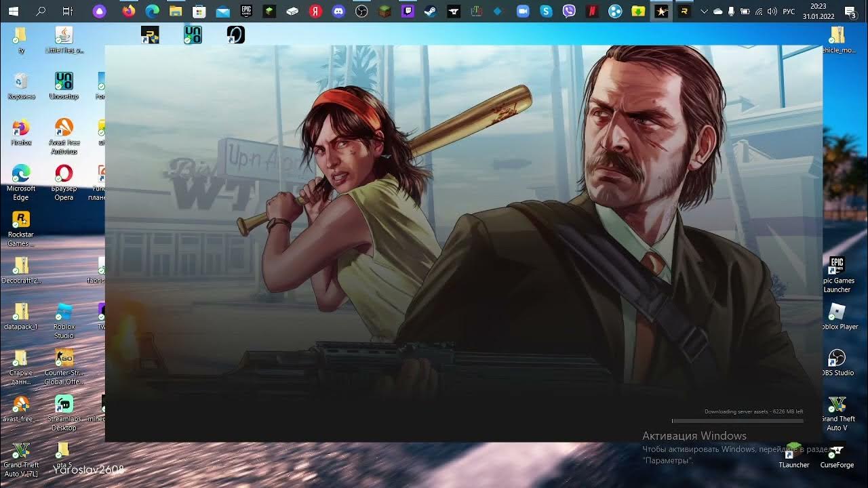Open File Explorer from the taskbar
Viewport: 868px width, 488px height.
pos(176,11)
